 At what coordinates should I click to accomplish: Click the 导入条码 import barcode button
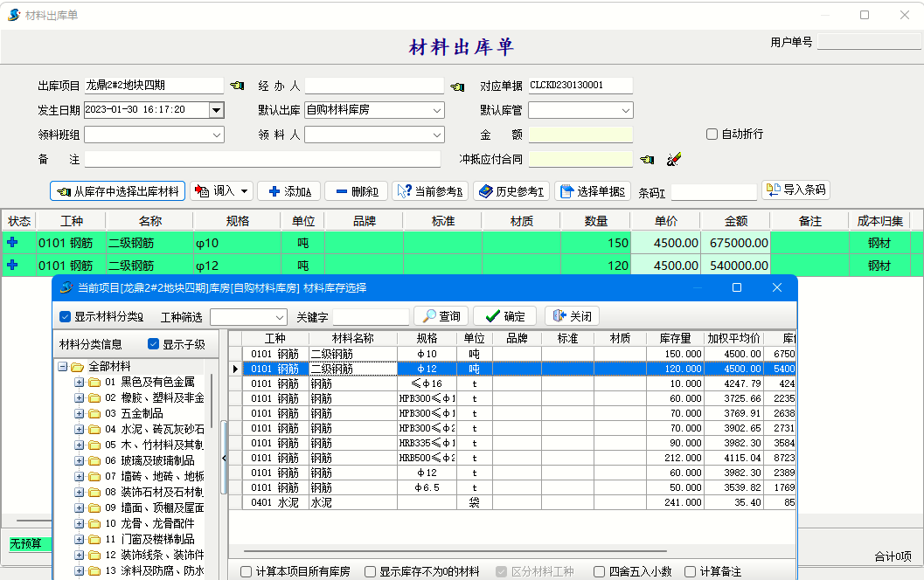tap(795, 190)
